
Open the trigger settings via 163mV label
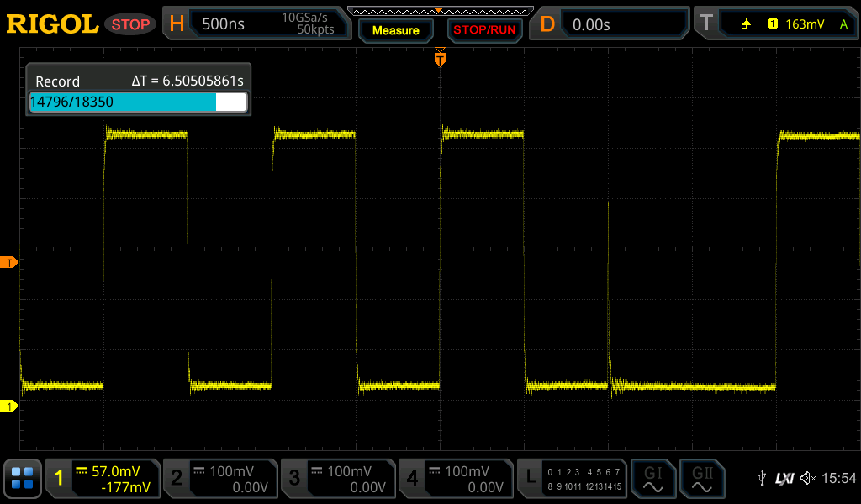click(803, 24)
